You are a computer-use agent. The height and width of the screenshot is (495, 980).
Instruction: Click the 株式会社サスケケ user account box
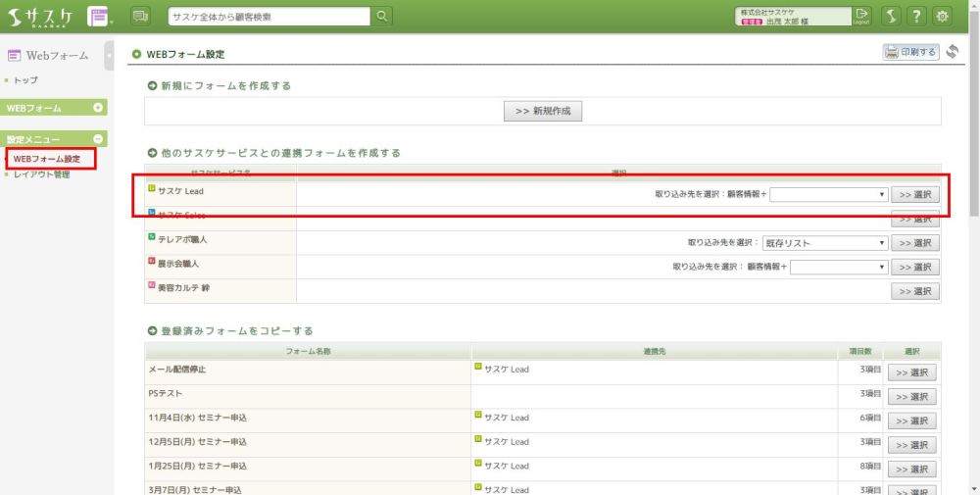[794, 17]
